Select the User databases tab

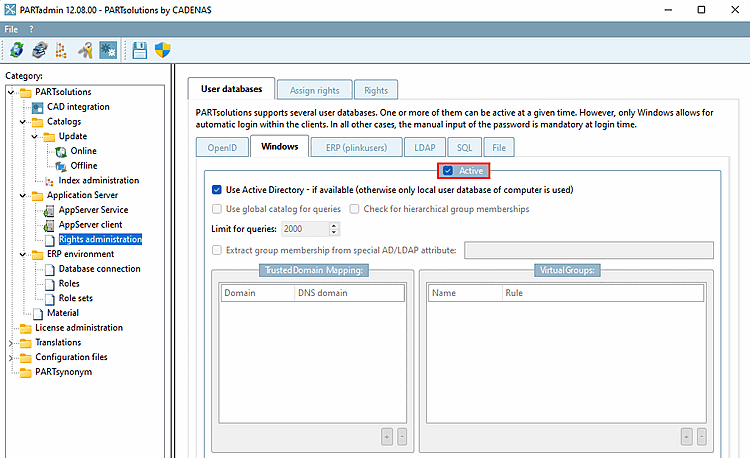tap(232, 89)
